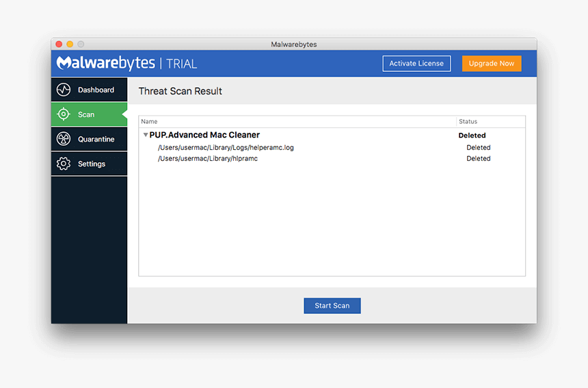Screen dimensions: 588x388
Task: Click the Start Scan button
Action: pyautogui.click(x=332, y=305)
